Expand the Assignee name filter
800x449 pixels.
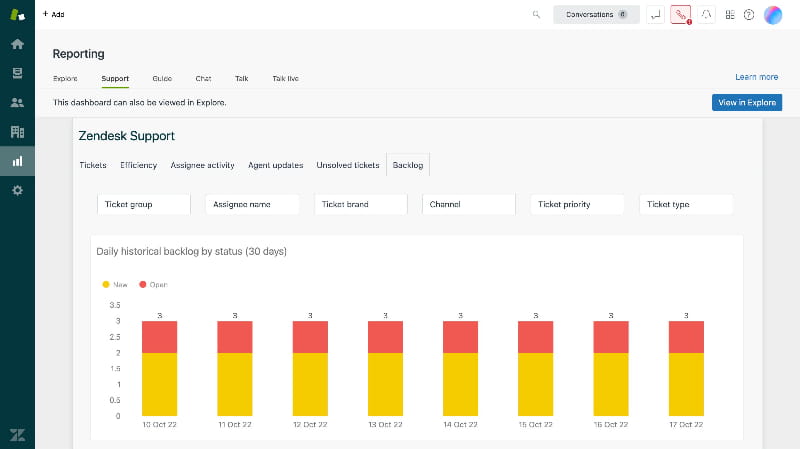pos(252,204)
